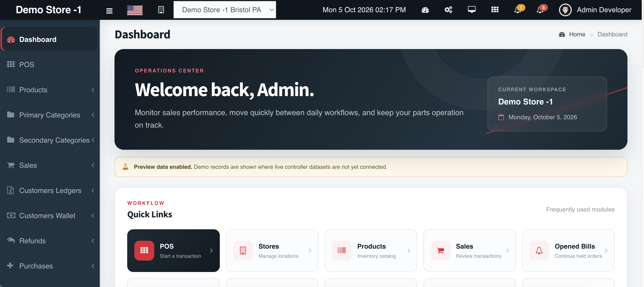This screenshot has width=644, height=287.
Task: Open the apps grid icon in top bar
Action: coord(495,10)
